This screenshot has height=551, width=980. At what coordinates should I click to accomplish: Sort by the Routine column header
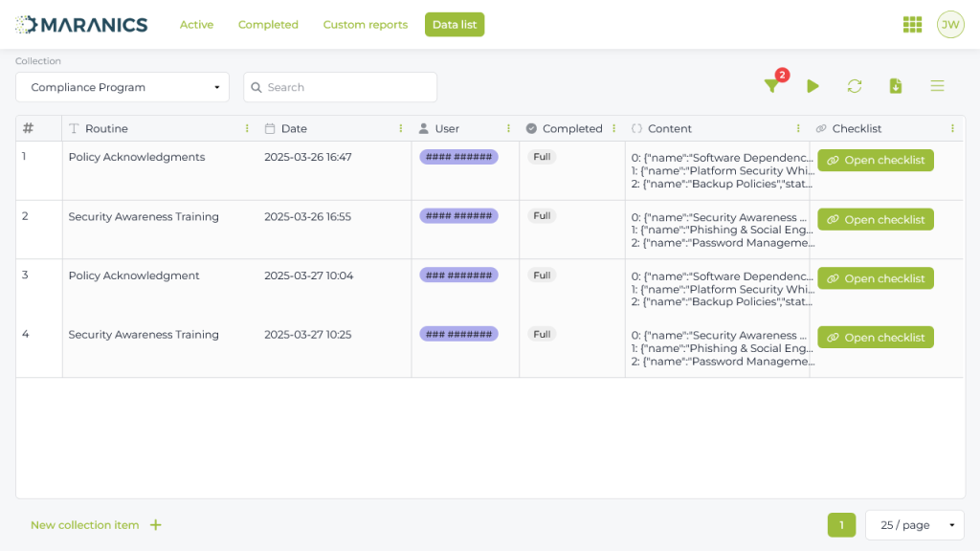(x=106, y=128)
